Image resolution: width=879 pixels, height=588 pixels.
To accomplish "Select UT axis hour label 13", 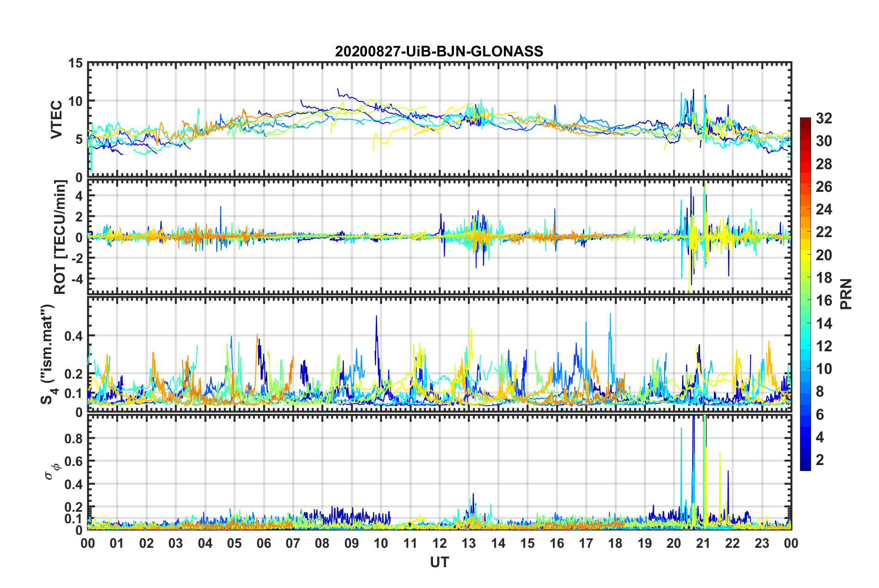I will pos(469,543).
